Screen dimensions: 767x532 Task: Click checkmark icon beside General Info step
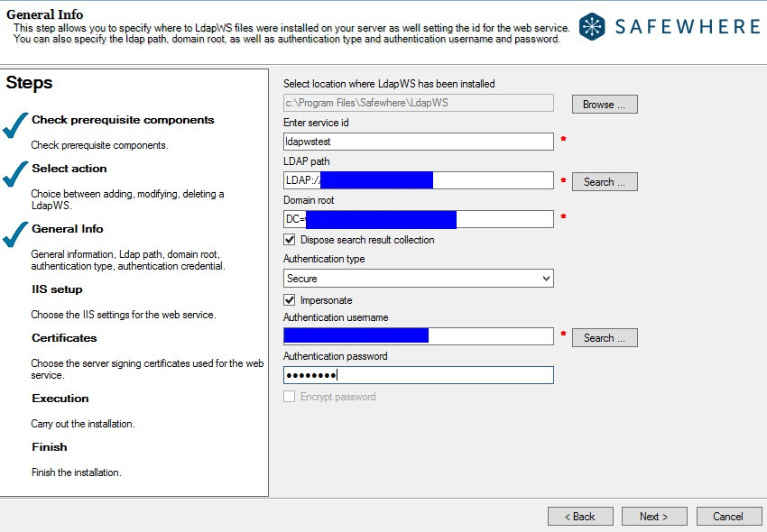(x=15, y=235)
